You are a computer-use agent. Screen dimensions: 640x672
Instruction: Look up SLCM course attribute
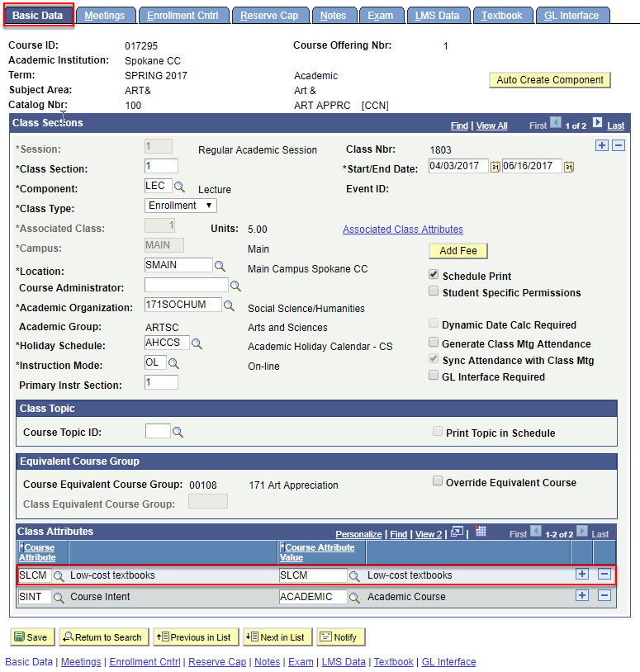click(x=59, y=576)
